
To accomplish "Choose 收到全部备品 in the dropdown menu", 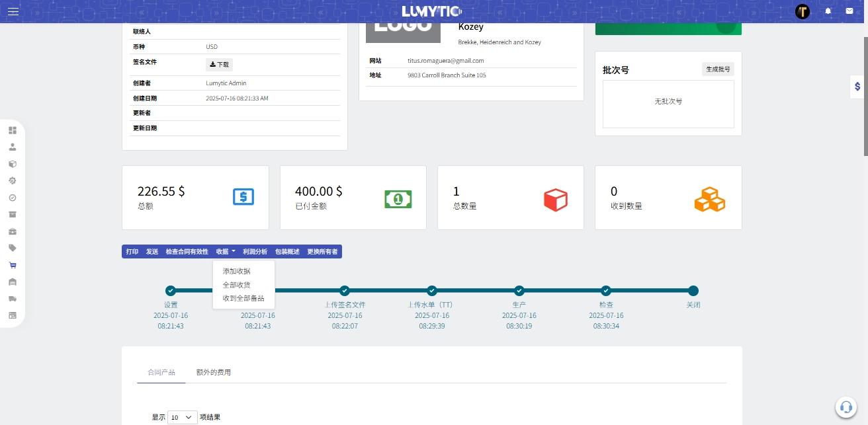I will pyautogui.click(x=243, y=298).
